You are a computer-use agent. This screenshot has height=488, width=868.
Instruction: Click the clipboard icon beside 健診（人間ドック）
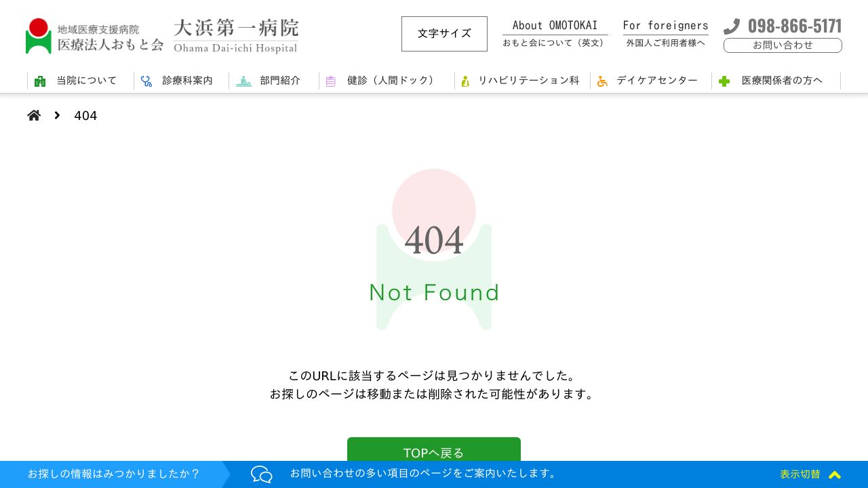click(331, 81)
